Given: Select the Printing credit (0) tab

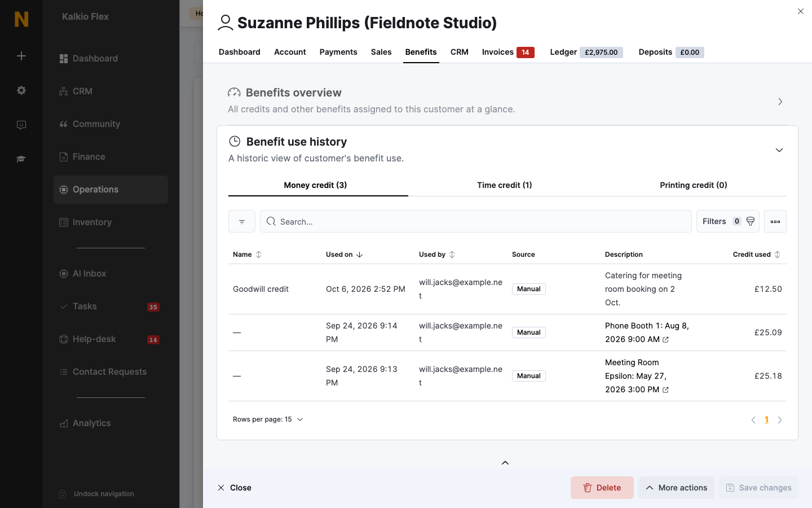Looking at the screenshot, I should coord(694,185).
